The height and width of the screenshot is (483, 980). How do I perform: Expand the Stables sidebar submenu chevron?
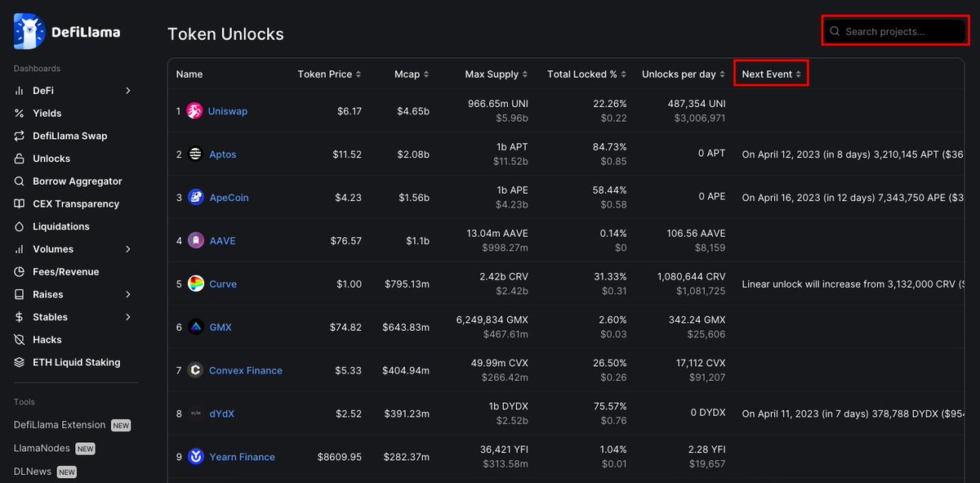click(x=128, y=317)
